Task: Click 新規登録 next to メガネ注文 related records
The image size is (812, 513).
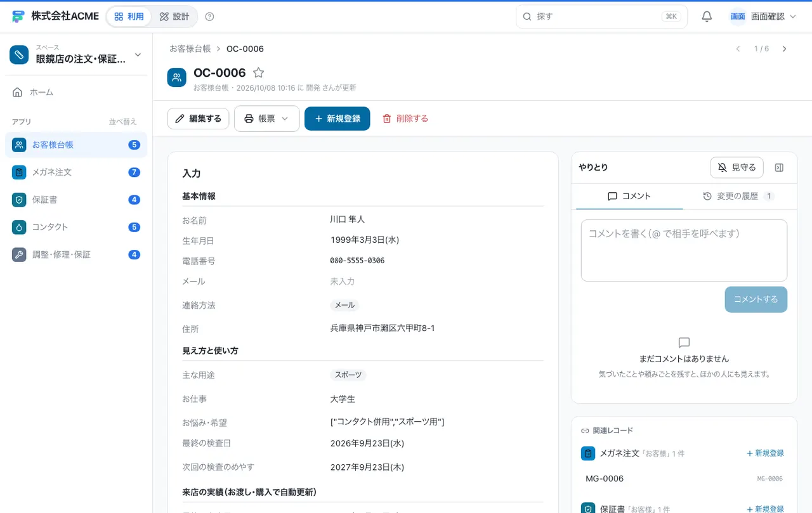Action: point(765,453)
